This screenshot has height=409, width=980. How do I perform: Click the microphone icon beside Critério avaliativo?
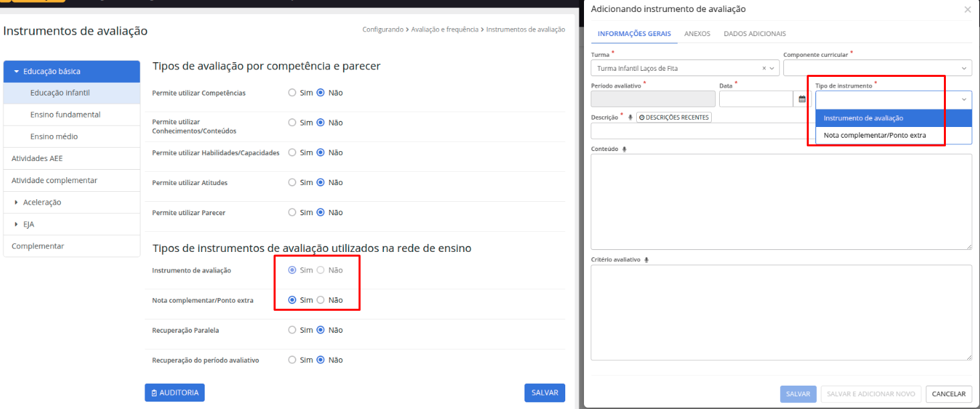click(x=646, y=260)
